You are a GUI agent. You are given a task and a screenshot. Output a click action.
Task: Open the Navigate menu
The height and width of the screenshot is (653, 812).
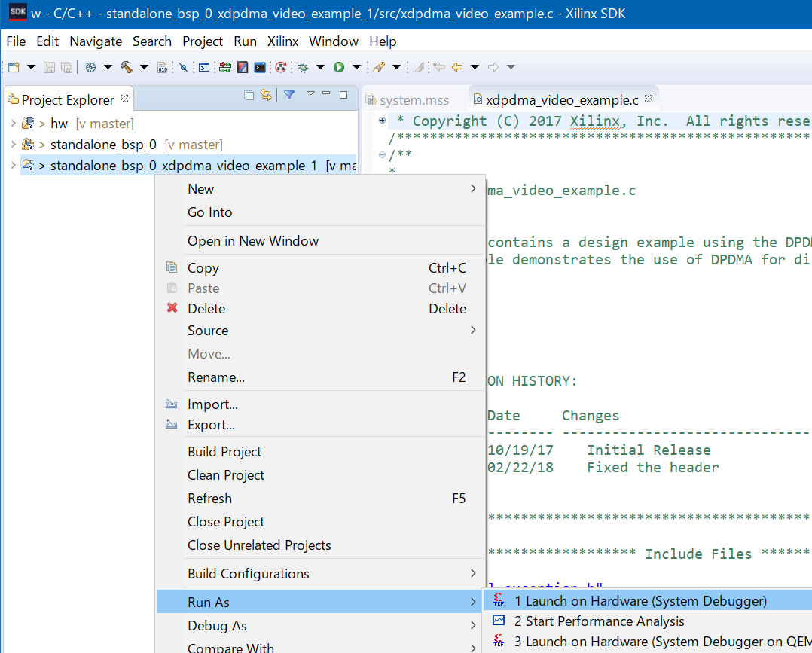click(96, 41)
